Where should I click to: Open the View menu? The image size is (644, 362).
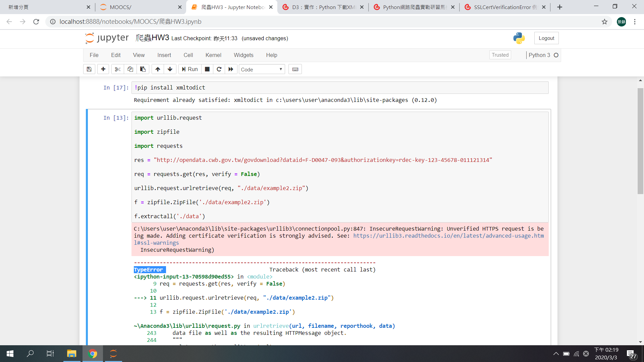(139, 55)
